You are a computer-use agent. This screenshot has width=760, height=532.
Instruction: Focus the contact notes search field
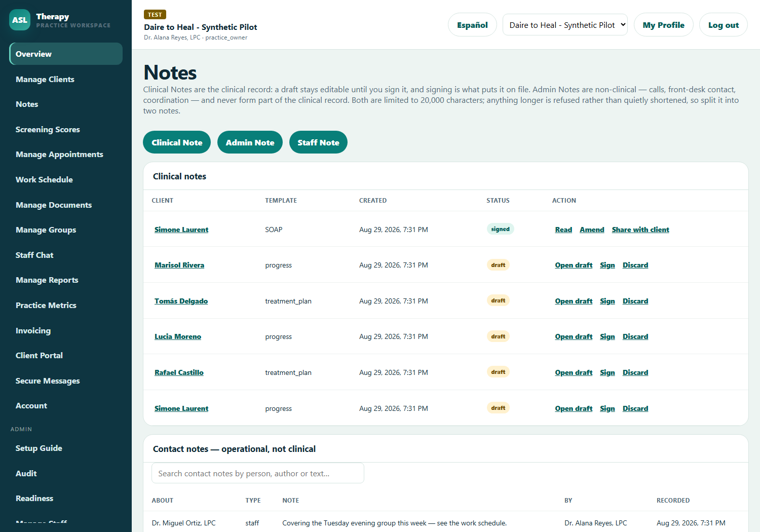point(258,473)
